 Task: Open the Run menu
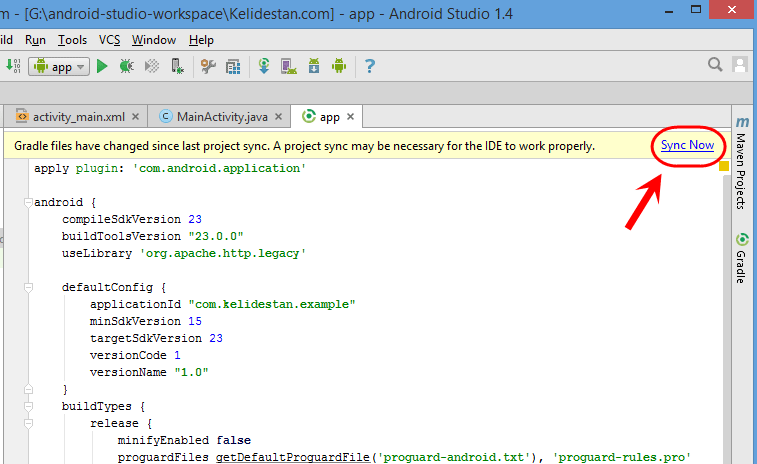[x=35, y=40]
